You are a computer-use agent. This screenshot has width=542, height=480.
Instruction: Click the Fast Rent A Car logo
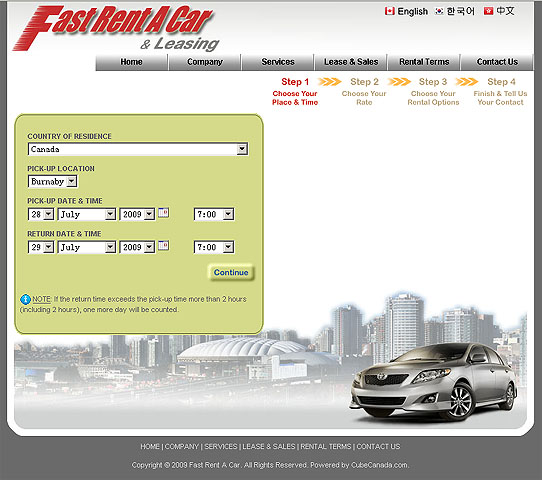coord(116,28)
